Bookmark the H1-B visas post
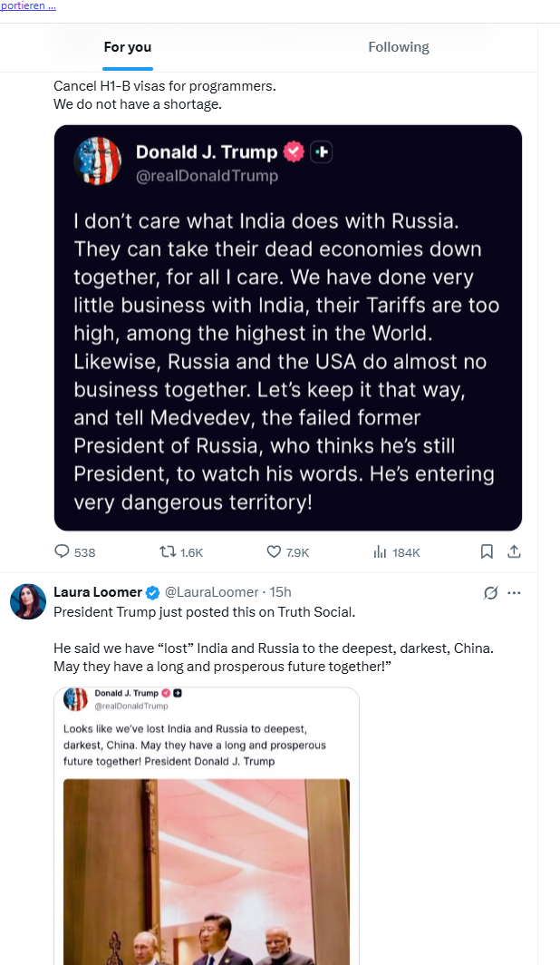 (x=487, y=551)
